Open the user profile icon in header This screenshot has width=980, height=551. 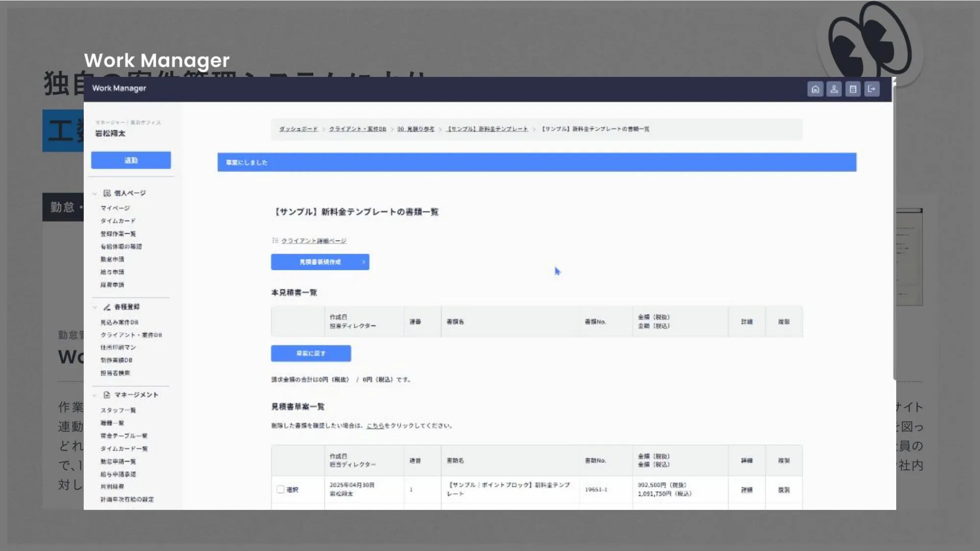833,89
